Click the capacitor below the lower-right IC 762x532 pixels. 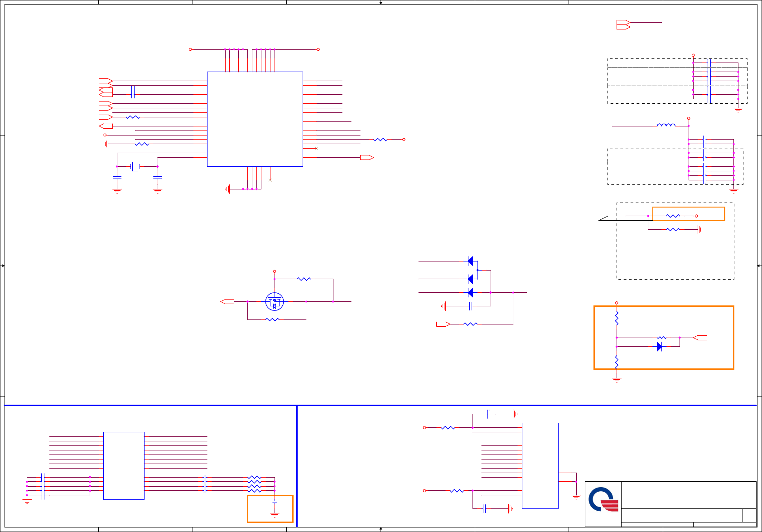[x=484, y=508]
